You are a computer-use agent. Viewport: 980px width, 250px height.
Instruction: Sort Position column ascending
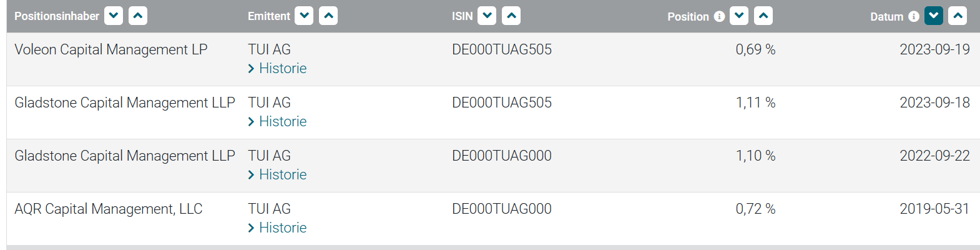click(x=763, y=16)
